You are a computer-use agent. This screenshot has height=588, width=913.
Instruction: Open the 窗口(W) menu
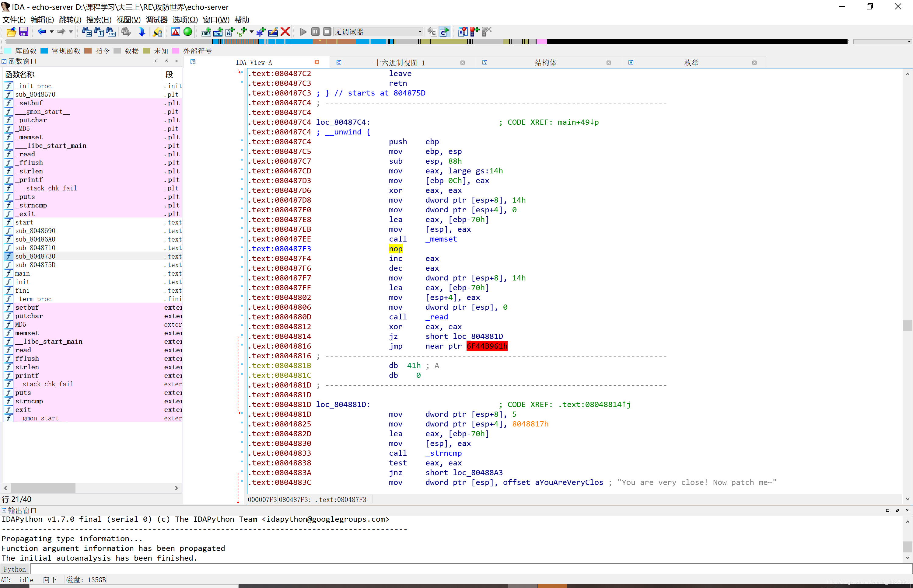click(216, 20)
